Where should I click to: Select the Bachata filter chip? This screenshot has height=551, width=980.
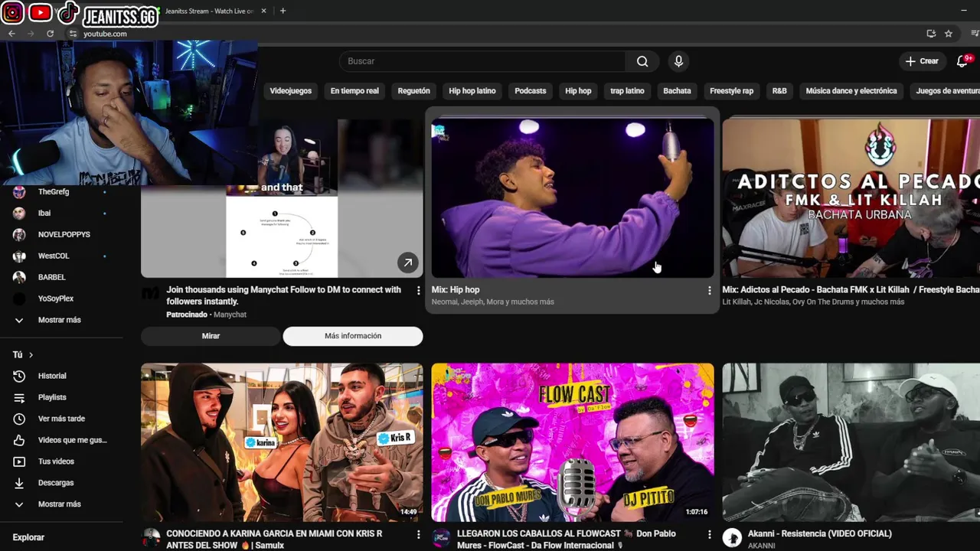coord(677,91)
